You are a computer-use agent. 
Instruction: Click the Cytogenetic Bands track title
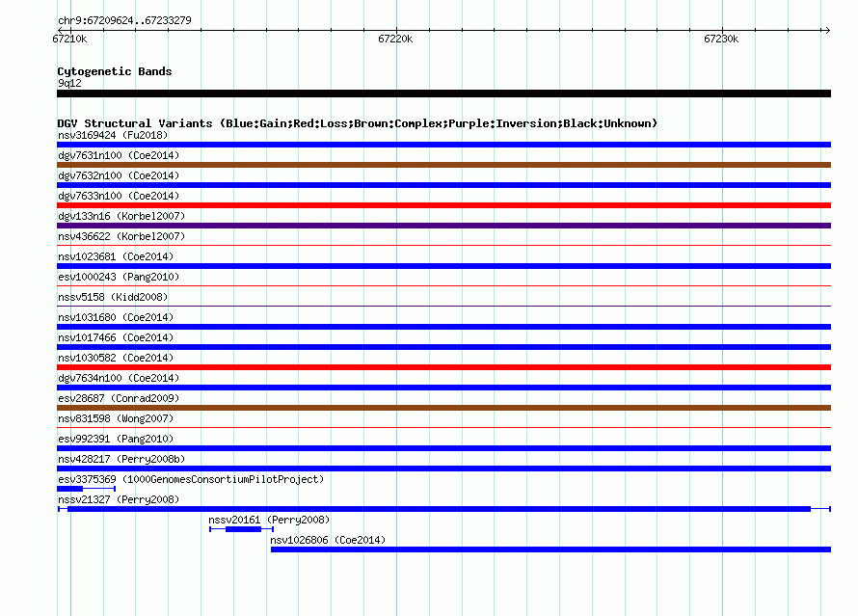click(x=115, y=71)
